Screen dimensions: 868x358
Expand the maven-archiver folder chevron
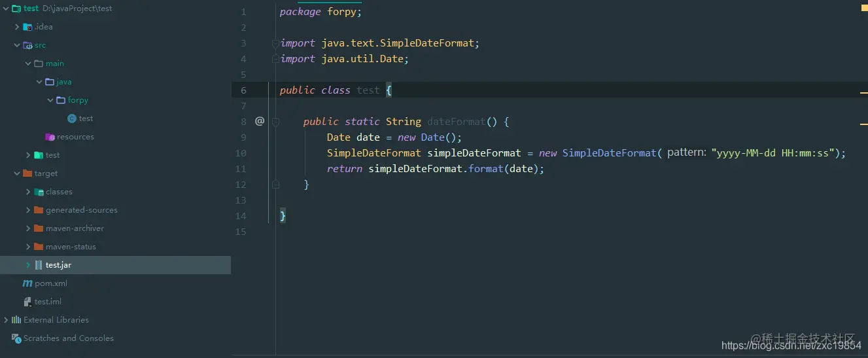point(28,228)
